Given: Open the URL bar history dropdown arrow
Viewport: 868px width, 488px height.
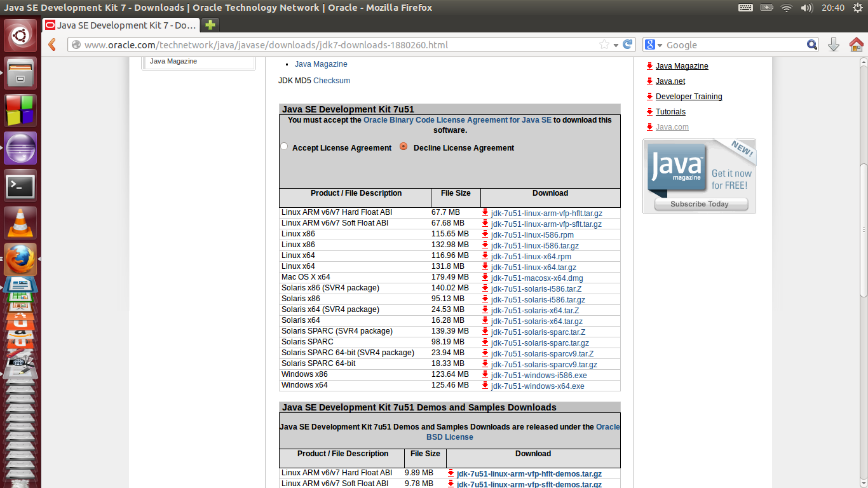Looking at the screenshot, I should (x=616, y=45).
